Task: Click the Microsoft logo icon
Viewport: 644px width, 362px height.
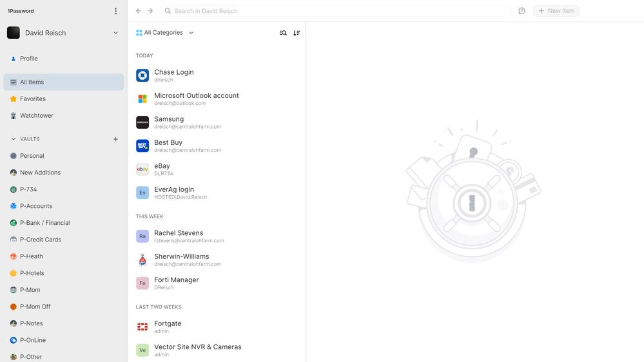Action: click(142, 99)
